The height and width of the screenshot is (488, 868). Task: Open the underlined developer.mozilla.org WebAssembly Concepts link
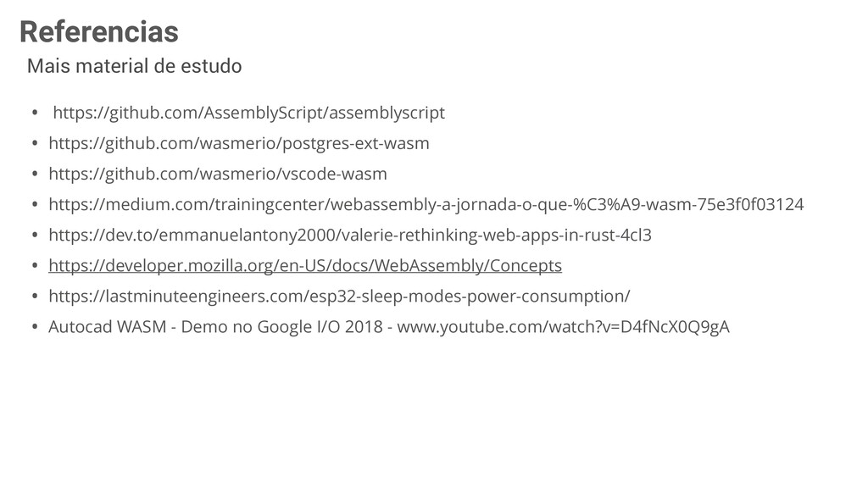(305, 265)
